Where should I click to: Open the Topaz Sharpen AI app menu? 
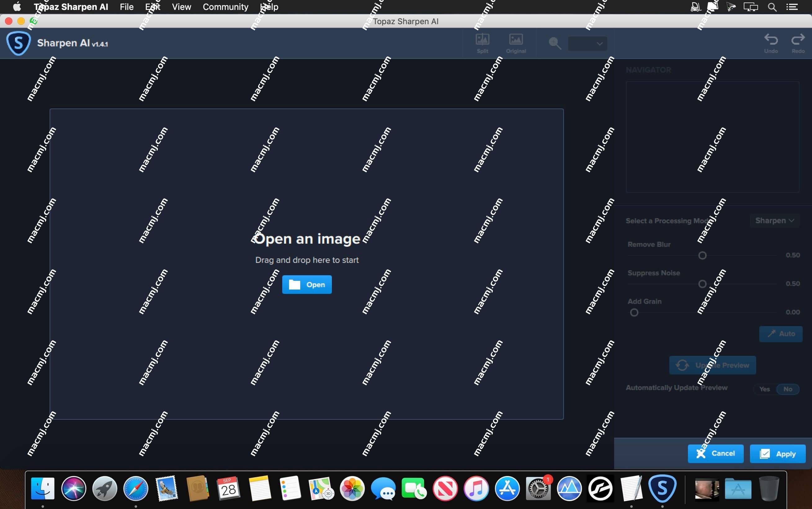click(x=71, y=7)
